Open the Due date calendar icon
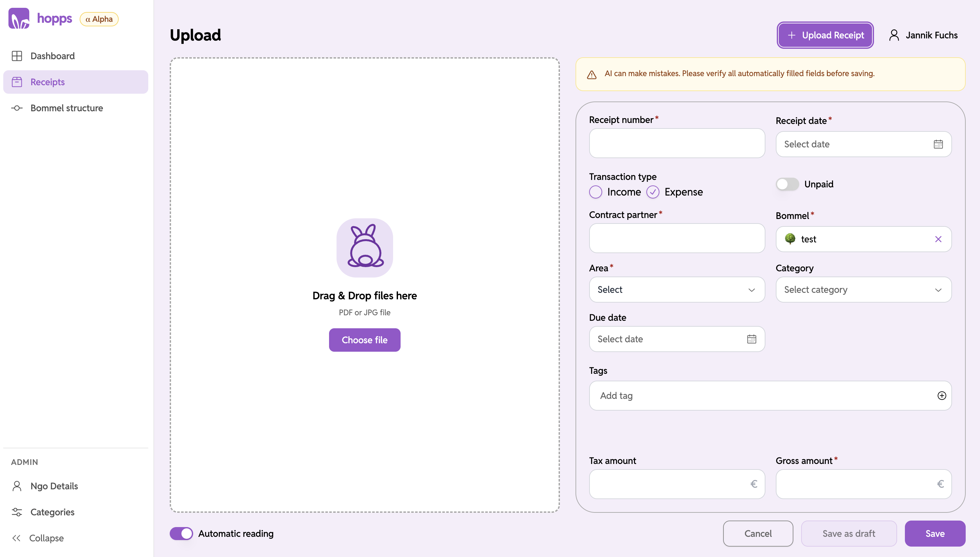 pyautogui.click(x=751, y=339)
